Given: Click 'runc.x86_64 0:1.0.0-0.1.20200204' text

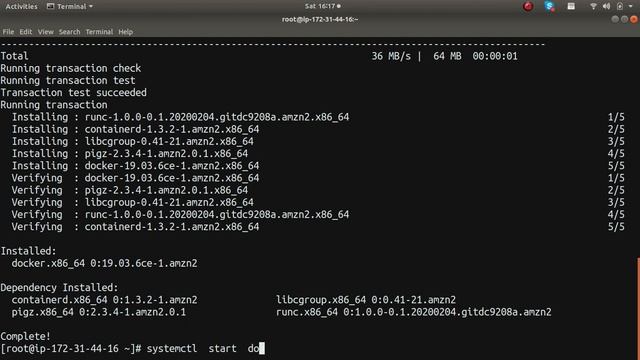Looking at the screenshot, I should click(x=414, y=312).
